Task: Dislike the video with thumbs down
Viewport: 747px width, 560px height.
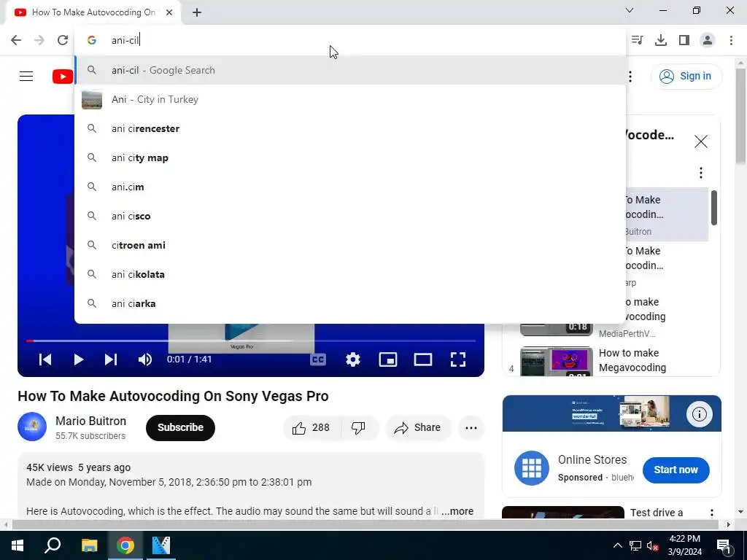Action: (x=358, y=427)
